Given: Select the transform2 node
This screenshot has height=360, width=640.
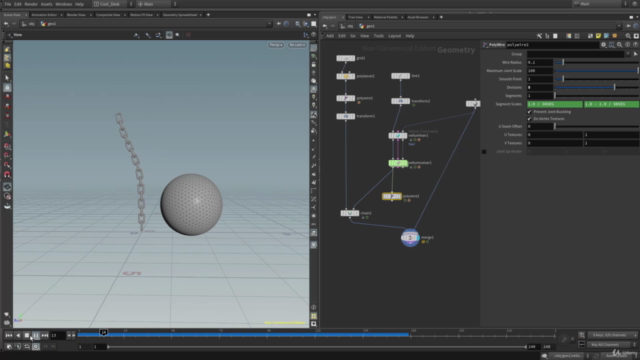Looking at the screenshot, I should [x=400, y=101].
